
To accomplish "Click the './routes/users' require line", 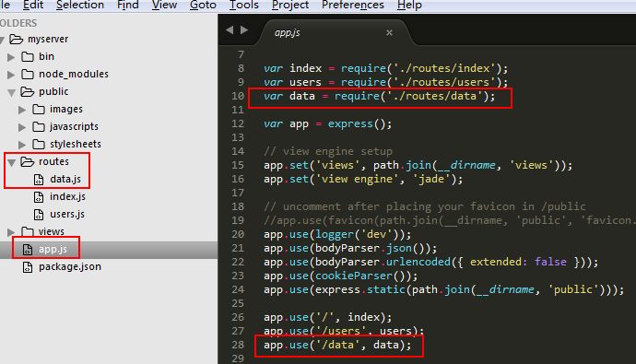I will [x=385, y=82].
